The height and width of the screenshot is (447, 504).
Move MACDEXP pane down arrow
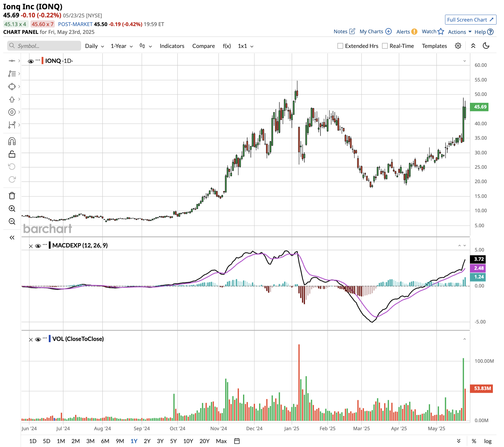(x=465, y=245)
